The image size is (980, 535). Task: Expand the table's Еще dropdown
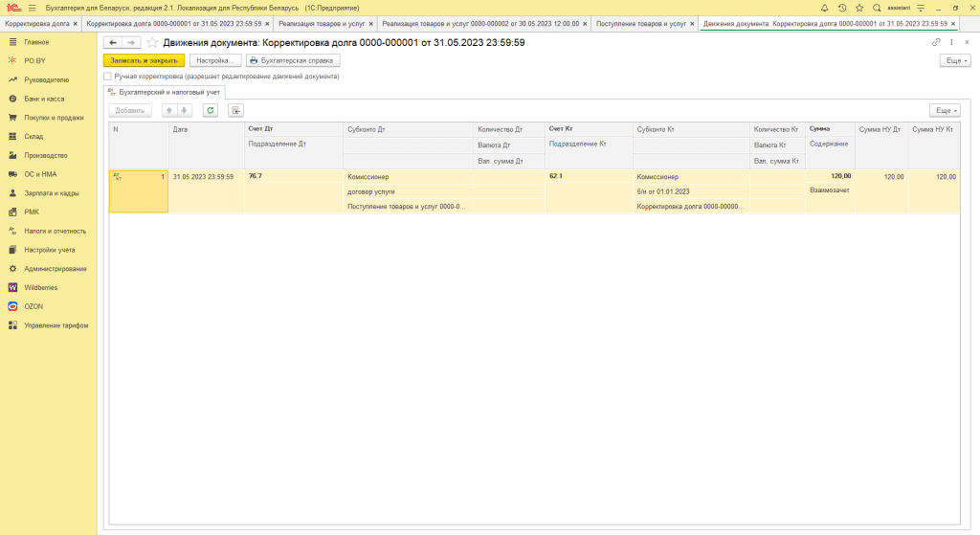[945, 110]
